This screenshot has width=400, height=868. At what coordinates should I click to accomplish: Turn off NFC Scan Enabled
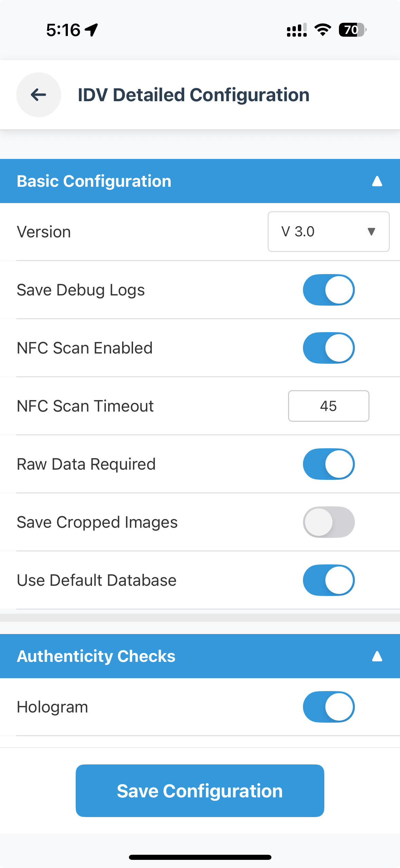pos(328,348)
